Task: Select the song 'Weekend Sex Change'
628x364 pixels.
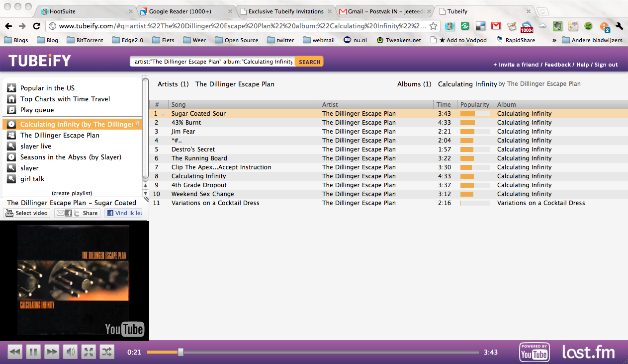Action: [x=203, y=194]
